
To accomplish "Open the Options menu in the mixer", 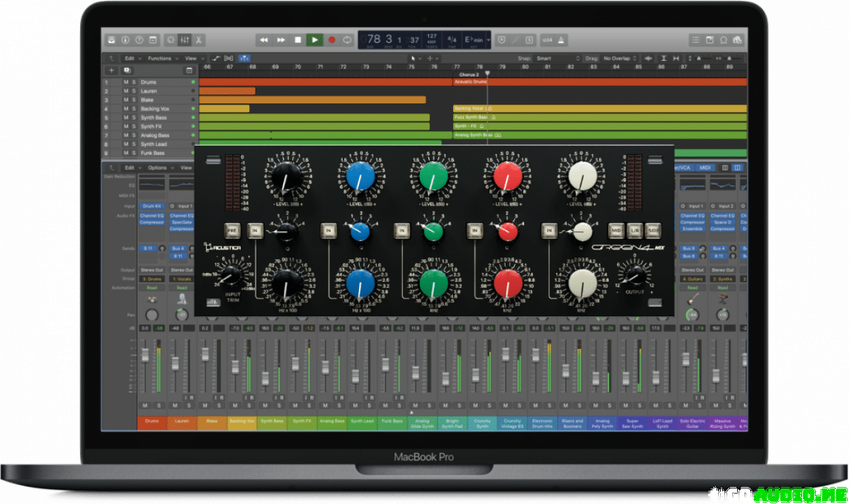I will coord(159,168).
